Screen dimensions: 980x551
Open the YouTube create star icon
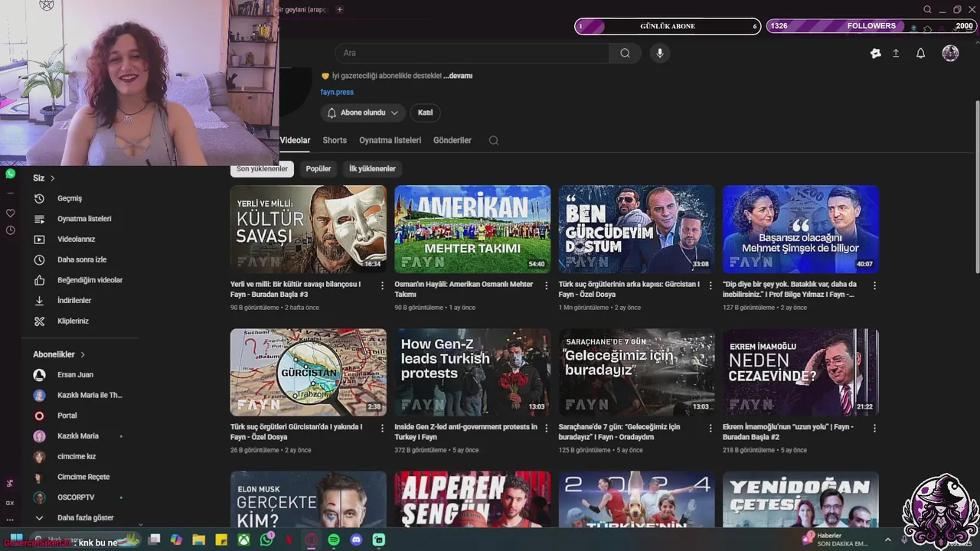click(x=876, y=53)
